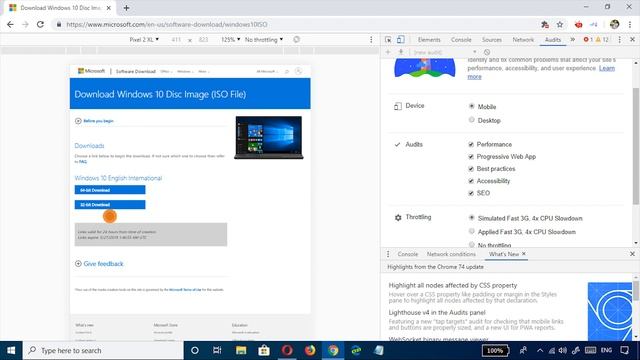Screen dimensions: 640x360
Task: Toggle the SEO audit checkbox
Action: tap(471, 193)
